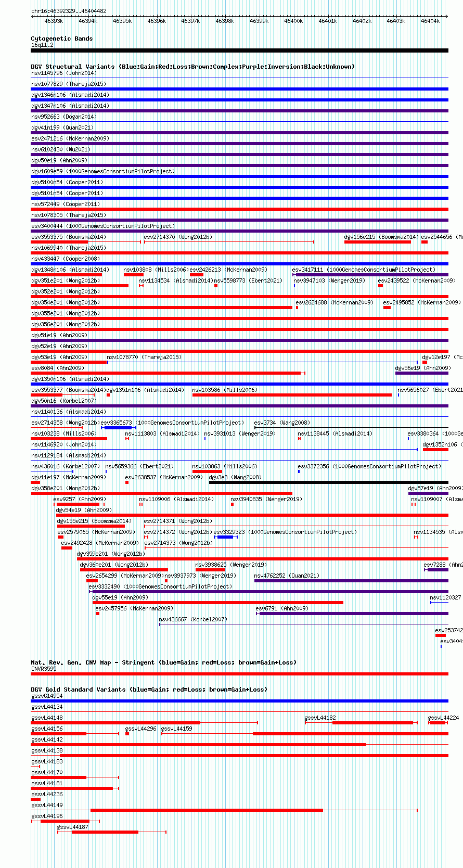The width and height of the screenshot is (463, 868).
Task: Select the chr16:46392329..46404482 coordinate label
Action: tap(69, 11)
